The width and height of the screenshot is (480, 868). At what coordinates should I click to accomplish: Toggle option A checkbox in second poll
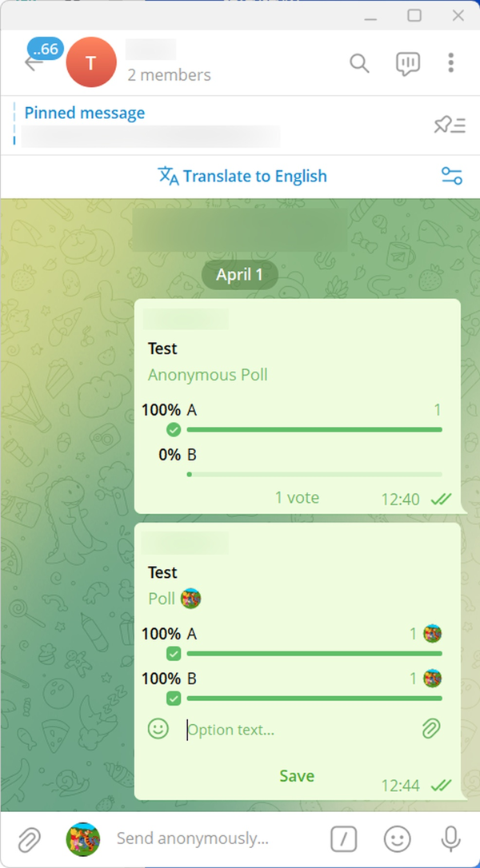point(174,654)
